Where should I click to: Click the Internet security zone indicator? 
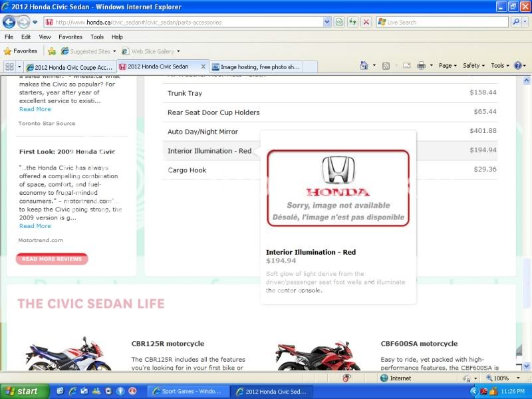(x=396, y=378)
